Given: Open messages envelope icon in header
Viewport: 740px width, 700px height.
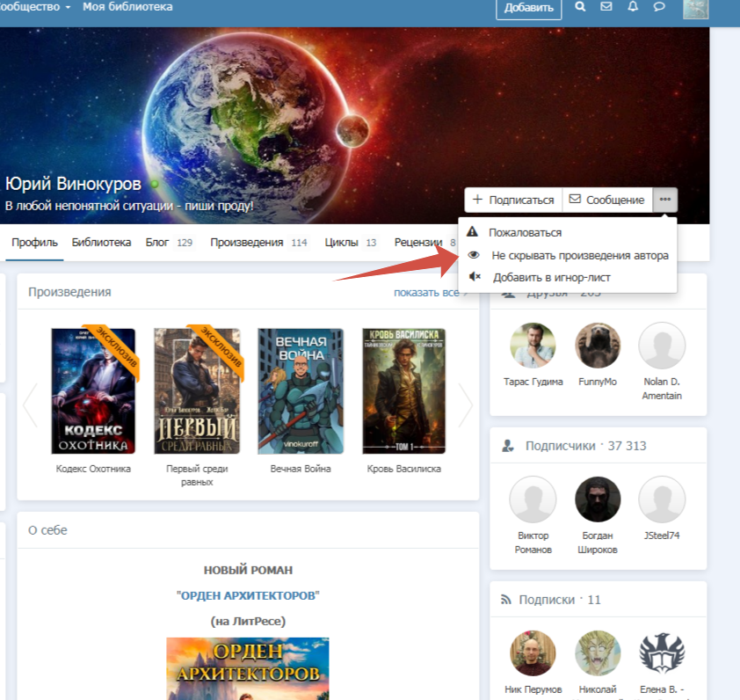Looking at the screenshot, I should [606, 7].
